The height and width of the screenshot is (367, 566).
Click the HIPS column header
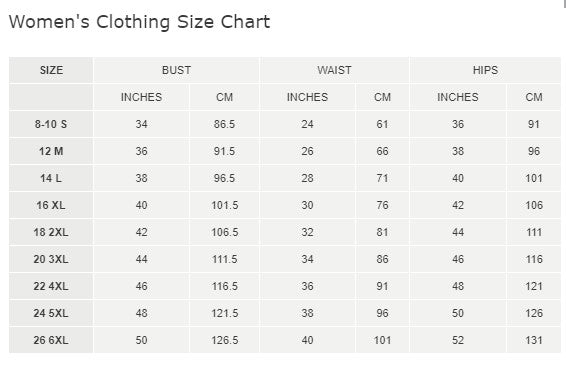[x=486, y=70]
